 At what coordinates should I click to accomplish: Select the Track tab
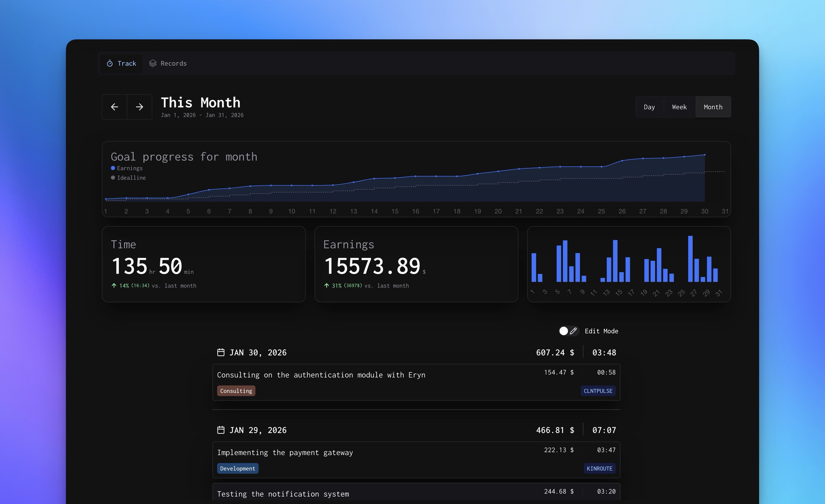point(126,63)
